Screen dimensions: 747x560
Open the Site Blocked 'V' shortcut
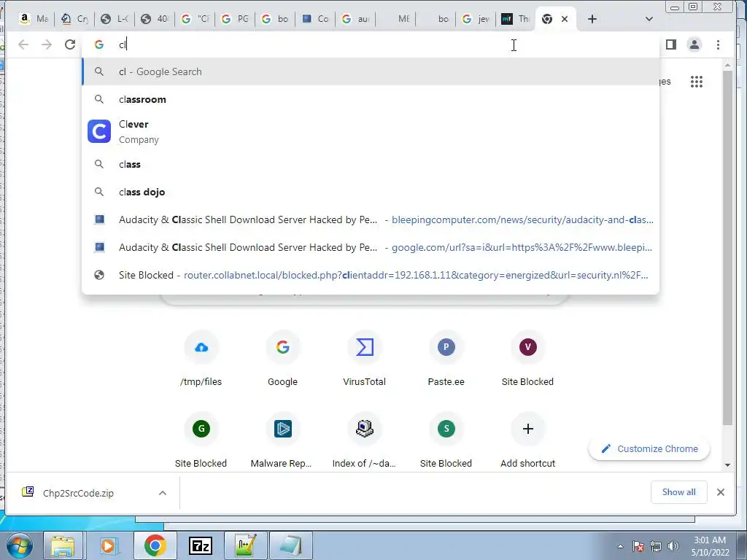[x=527, y=357]
